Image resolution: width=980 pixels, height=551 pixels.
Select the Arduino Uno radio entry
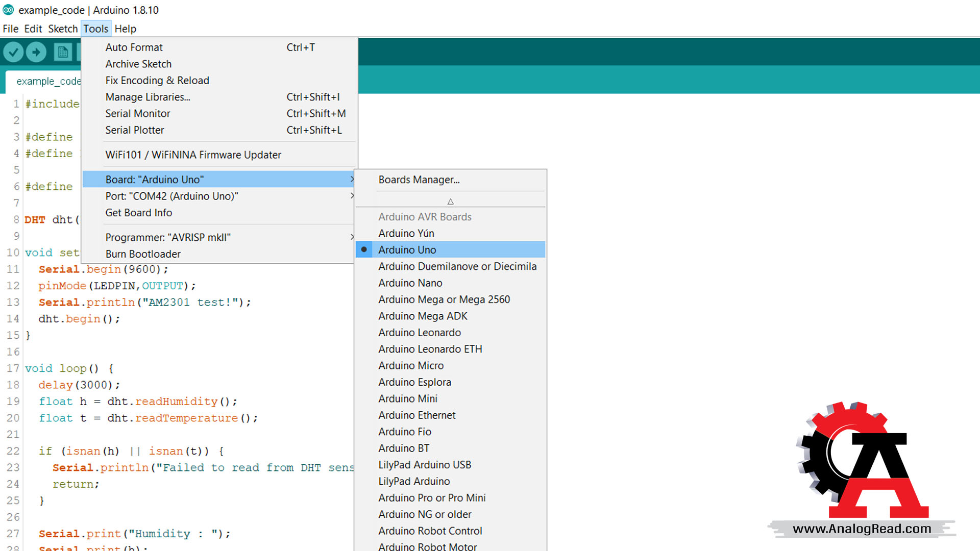[x=450, y=249]
